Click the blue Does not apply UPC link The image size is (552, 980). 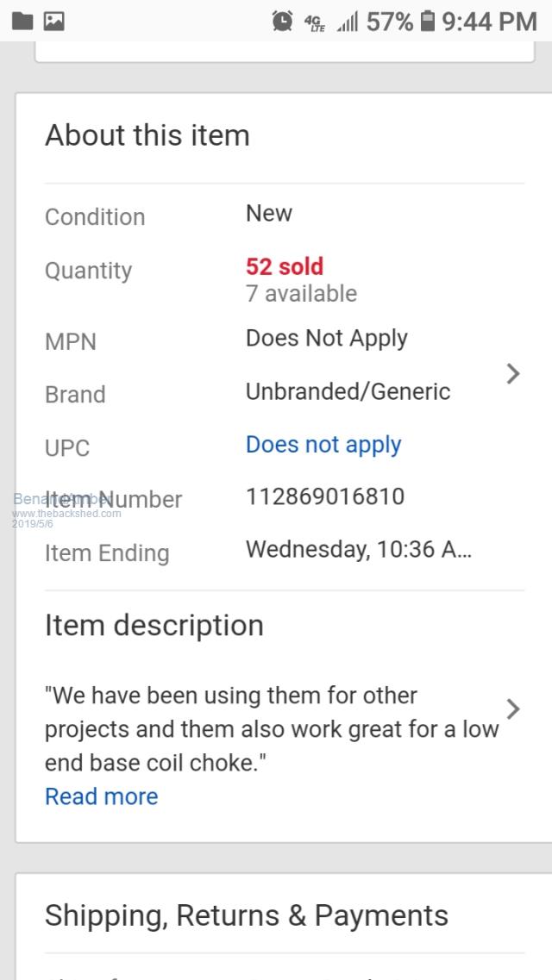pos(323,444)
